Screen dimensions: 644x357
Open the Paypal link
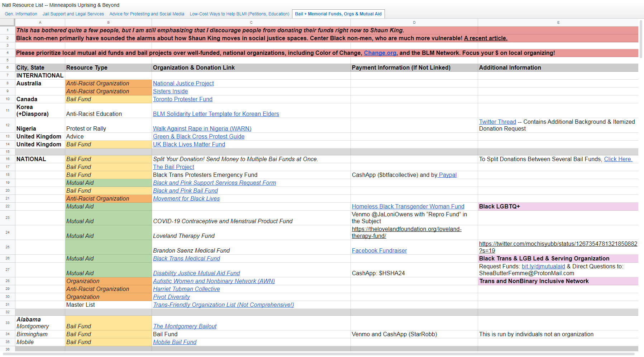(x=448, y=175)
